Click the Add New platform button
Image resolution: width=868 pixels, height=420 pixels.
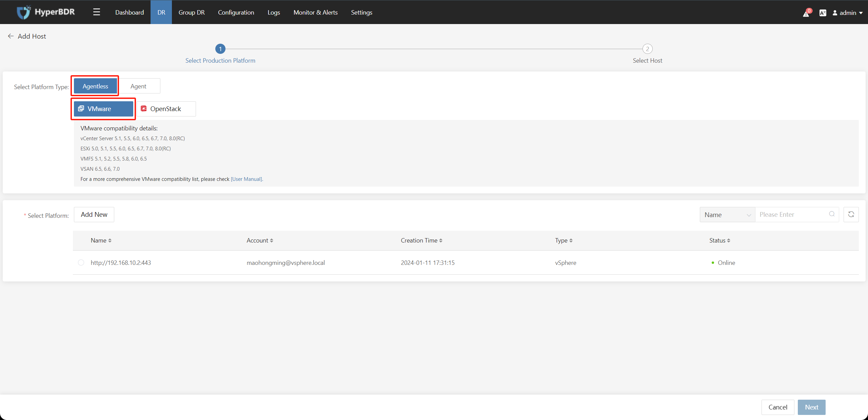94,214
